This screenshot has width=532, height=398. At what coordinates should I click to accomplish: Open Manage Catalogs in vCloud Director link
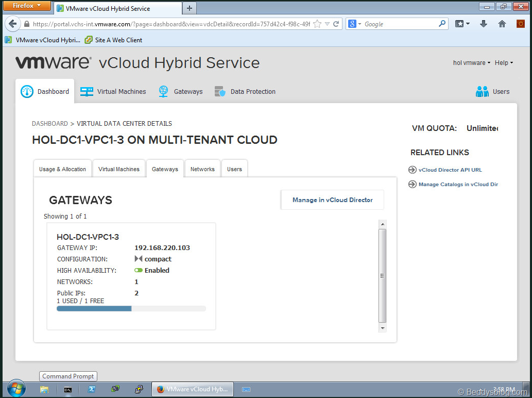click(x=458, y=185)
